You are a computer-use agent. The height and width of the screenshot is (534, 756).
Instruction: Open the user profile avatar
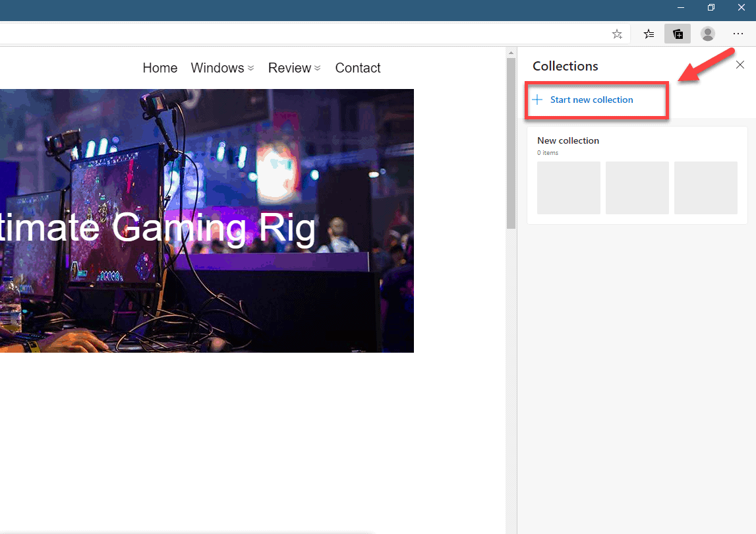pos(708,34)
